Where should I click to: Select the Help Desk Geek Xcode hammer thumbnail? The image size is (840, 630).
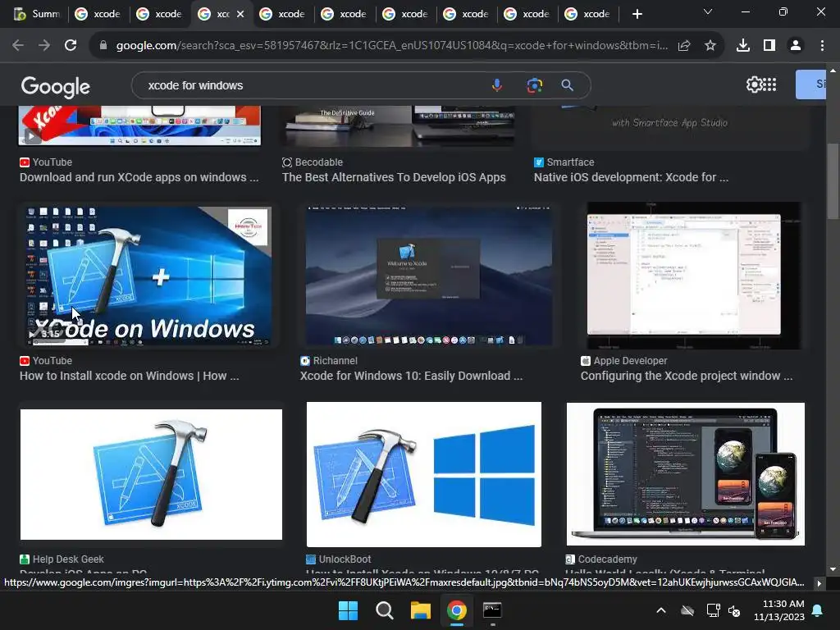point(151,474)
